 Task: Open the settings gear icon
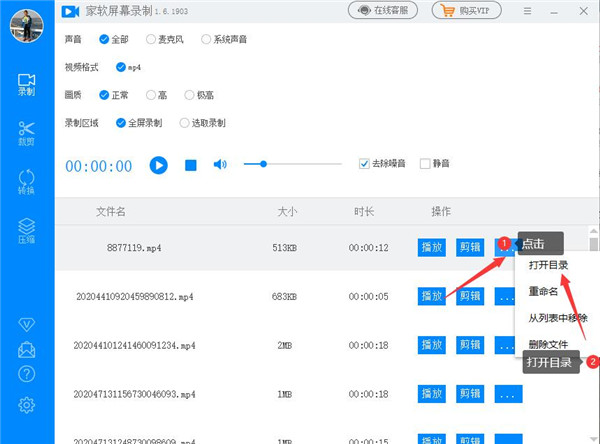[26, 405]
